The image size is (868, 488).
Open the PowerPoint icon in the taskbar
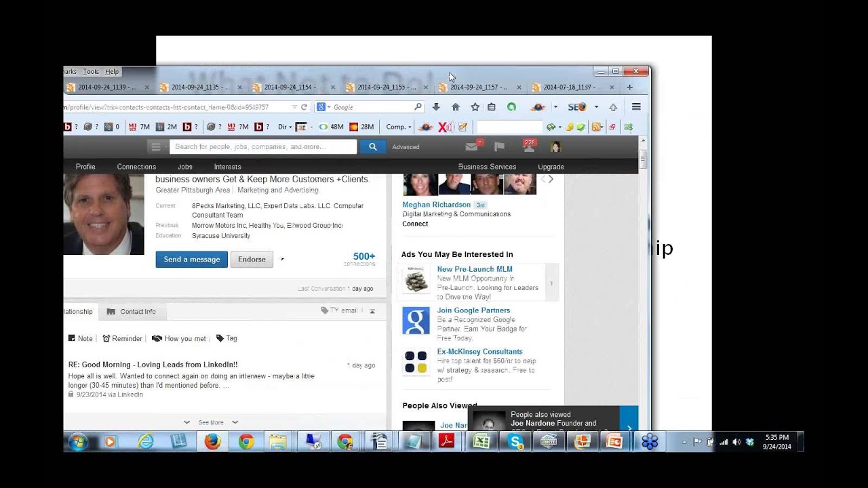(x=614, y=442)
